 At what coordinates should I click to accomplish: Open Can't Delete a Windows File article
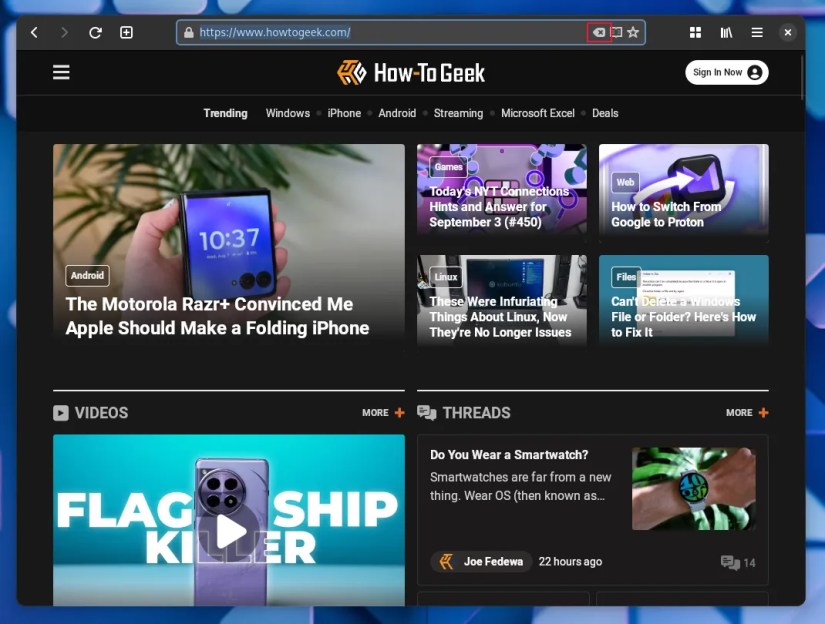683,317
